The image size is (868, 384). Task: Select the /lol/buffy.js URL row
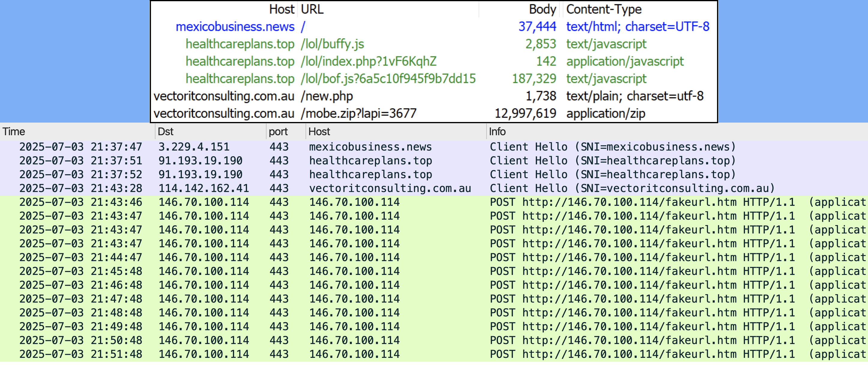(332, 44)
